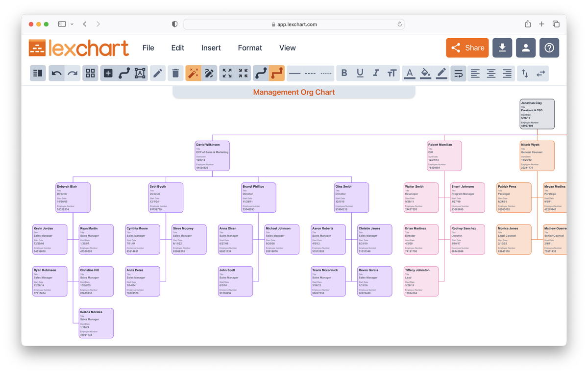The width and height of the screenshot is (588, 374).
Task: Open the File menu
Action: [148, 48]
